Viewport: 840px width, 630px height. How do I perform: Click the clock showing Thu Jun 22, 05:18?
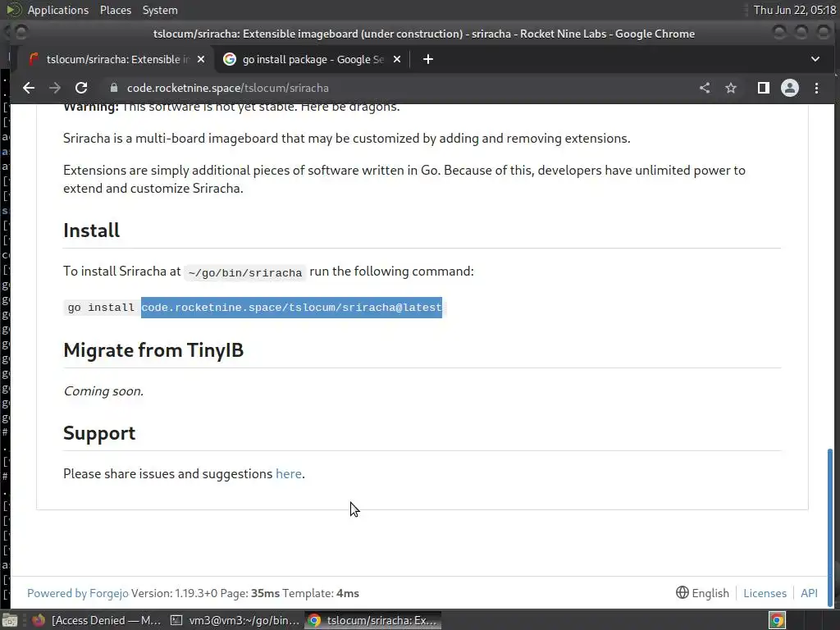[794, 10]
